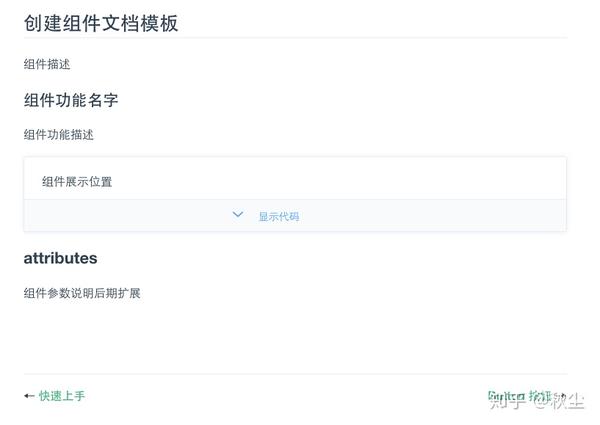Click the 显示代码 link
Image resolution: width=600 pixels, height=425 pixels.
click(279, 216)
